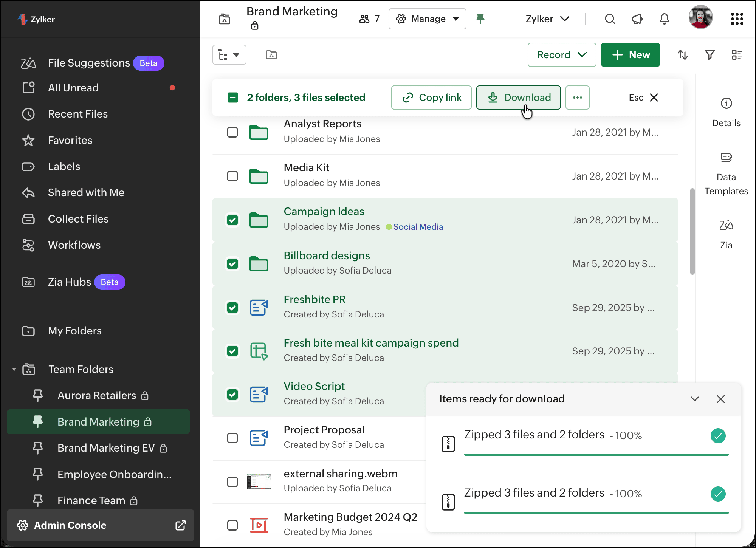
Task: Check the Analyst Reports folder checkbox
Action: (232, 132)
